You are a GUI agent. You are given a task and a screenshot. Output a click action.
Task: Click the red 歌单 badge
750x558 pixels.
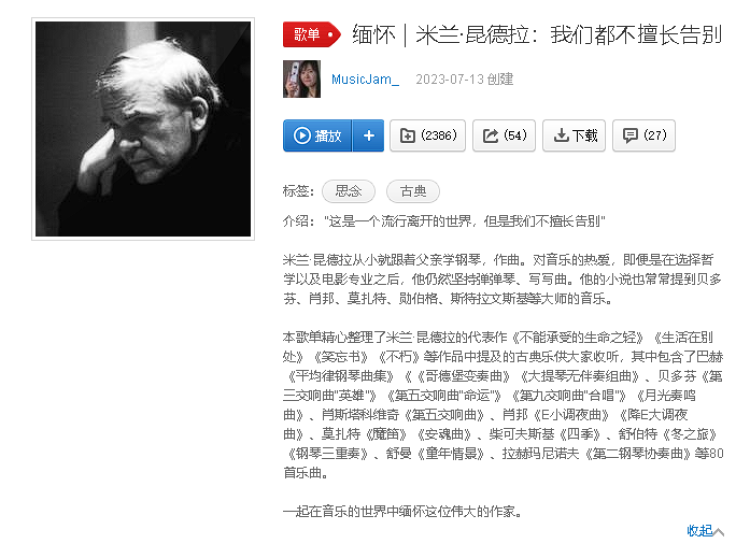click(x=311, y=34)
